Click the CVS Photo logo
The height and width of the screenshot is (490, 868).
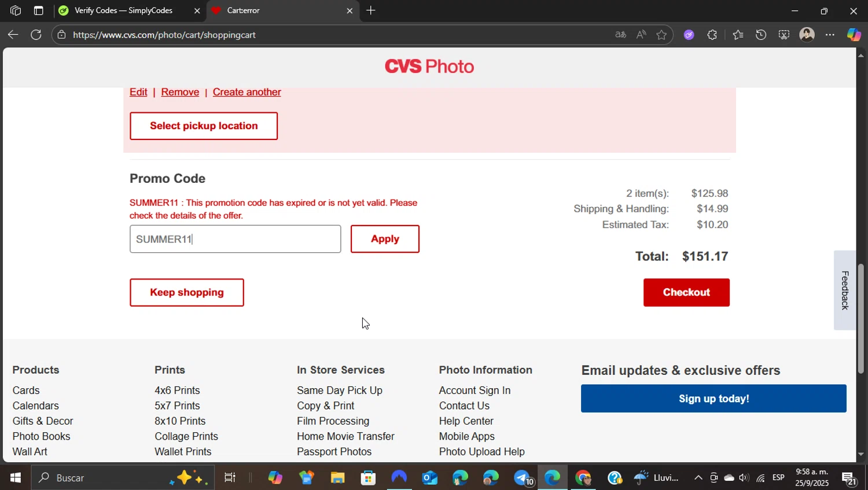coord(429,67)
